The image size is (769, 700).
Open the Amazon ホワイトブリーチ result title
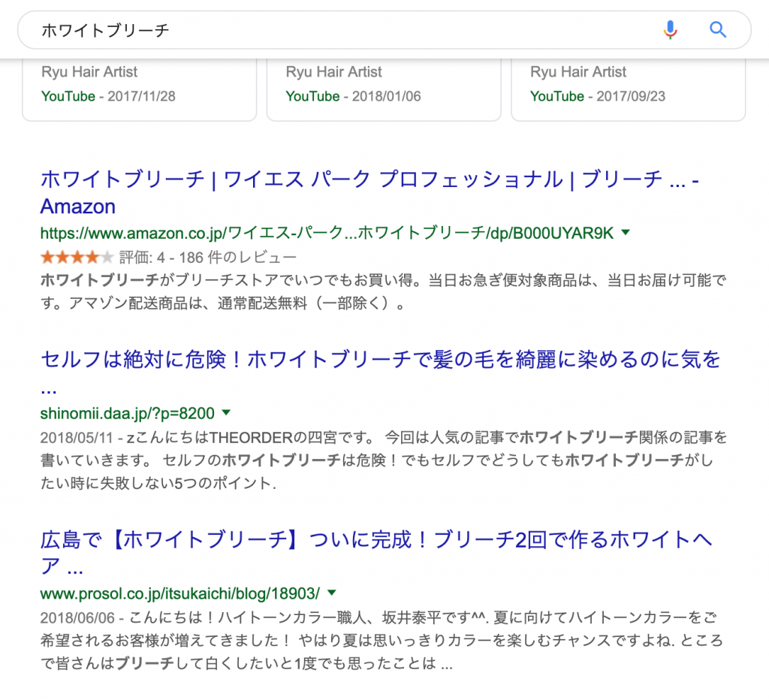(x=369, y=192)
